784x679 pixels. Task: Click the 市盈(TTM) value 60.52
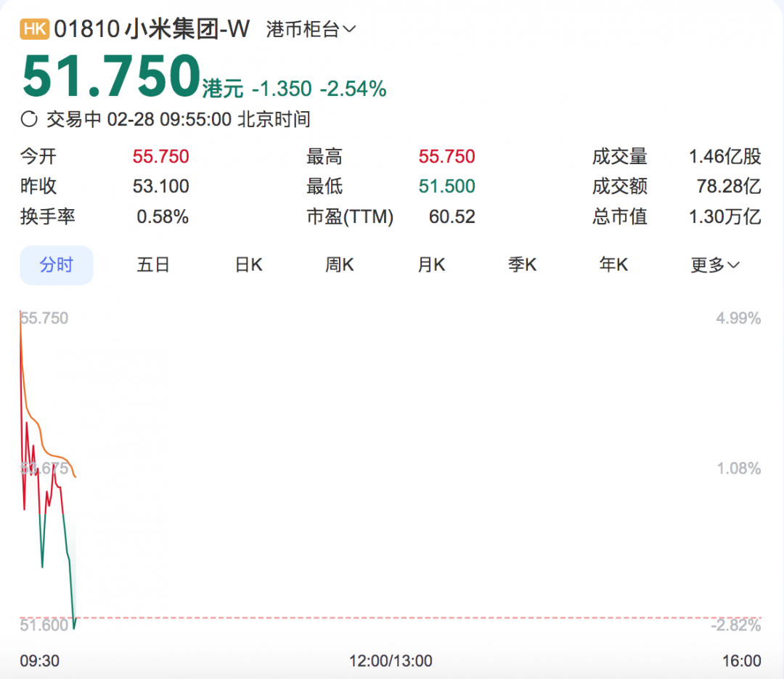click(452, 216)
